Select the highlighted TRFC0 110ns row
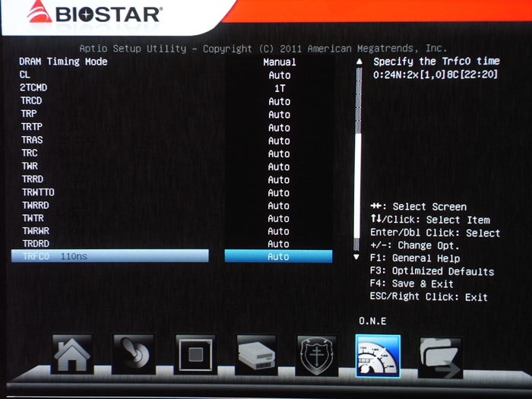 [x=110, y=256]
